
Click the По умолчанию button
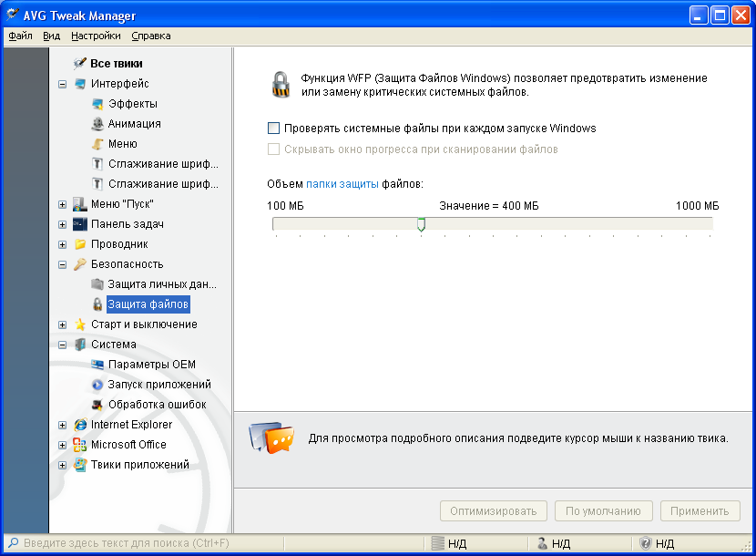click(x=603, y=511)
